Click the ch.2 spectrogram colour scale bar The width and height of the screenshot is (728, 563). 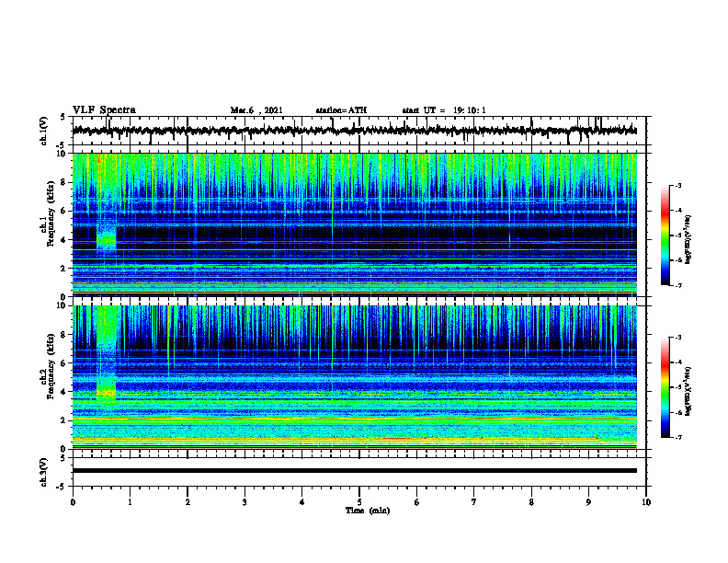(665, 387)
